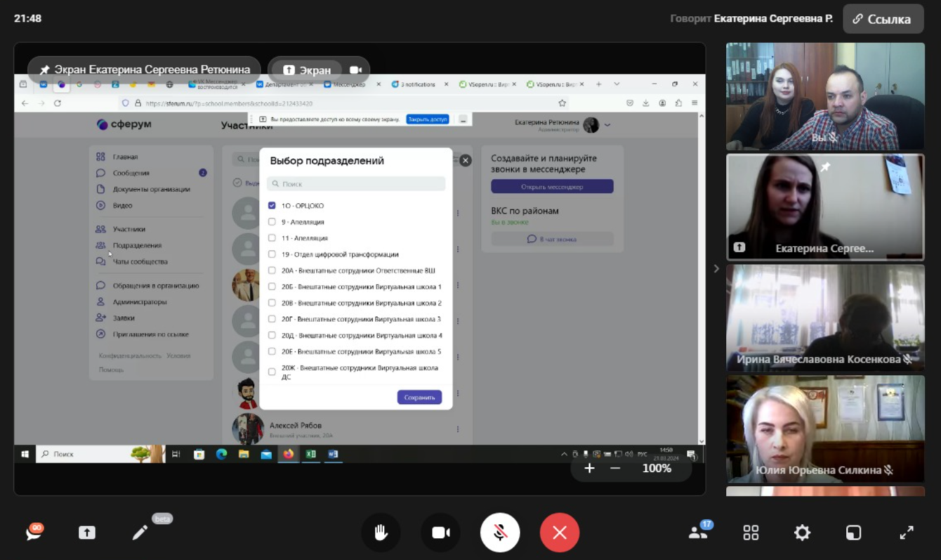Select the pencil drawing tool
Viewport: 941px width, 560px height.
pyautogui.click(x=140, y=533)
